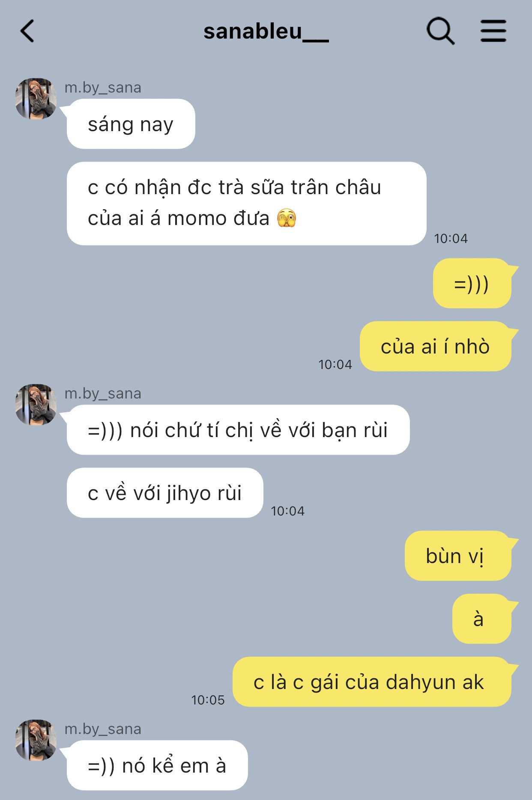Screen dimensions: 532x800
Task: Tap the m.by_sana name above 'sáng nay'
Action: click(x=103, y=87)
